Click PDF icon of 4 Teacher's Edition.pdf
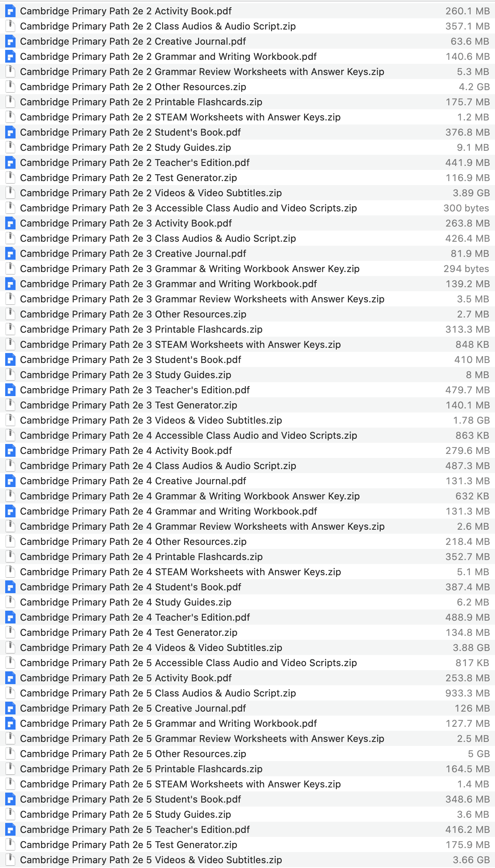Screen dimensions: 495x868 (10, 617)
